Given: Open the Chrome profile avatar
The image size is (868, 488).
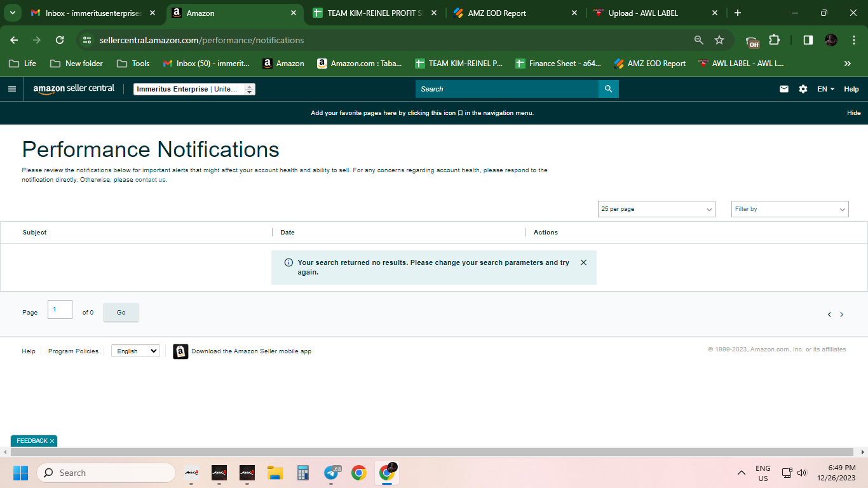Looking at the screenshot, I should click(831, 40).
